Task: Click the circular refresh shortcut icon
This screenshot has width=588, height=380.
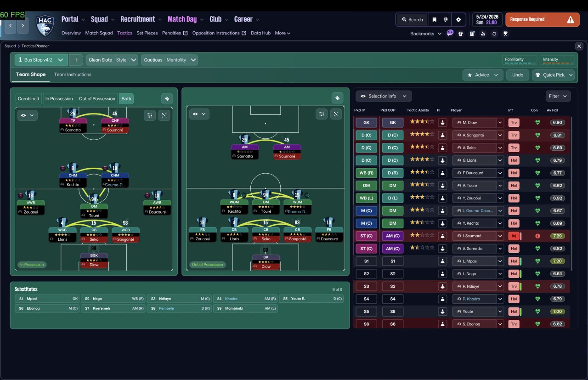Action: point(494,34)
